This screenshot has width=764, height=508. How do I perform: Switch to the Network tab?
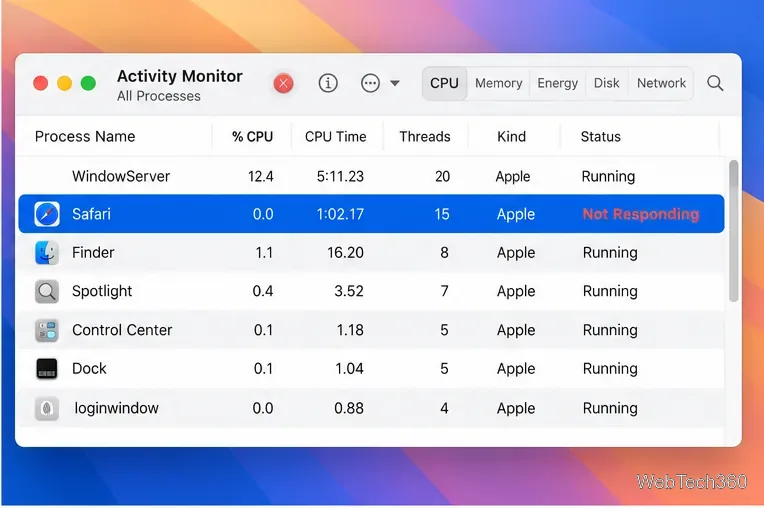pos(661,83)
